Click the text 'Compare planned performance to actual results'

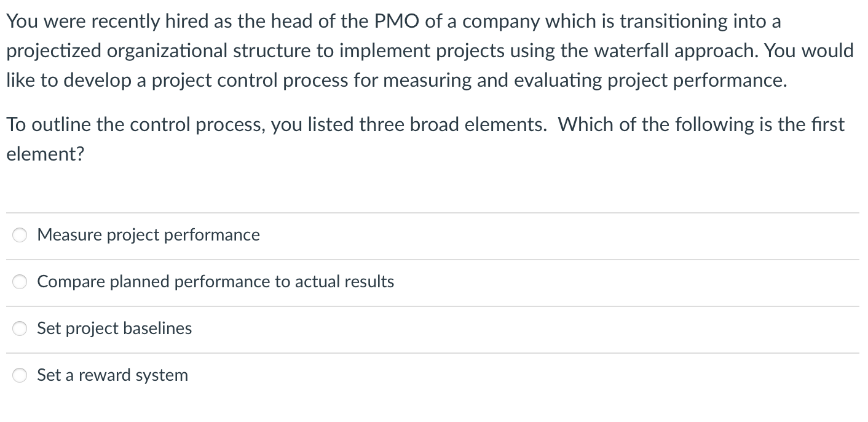[x=215, y=282]
